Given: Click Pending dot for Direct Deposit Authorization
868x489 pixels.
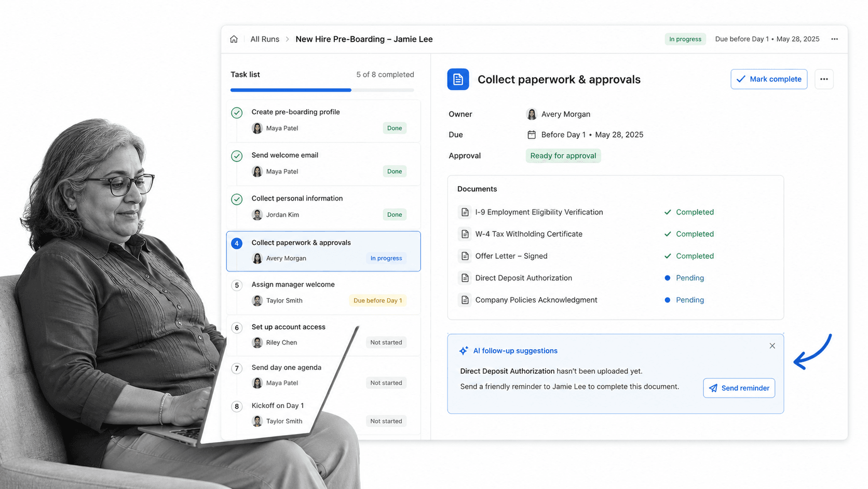Looking at the screenshot, I should 668,278.
